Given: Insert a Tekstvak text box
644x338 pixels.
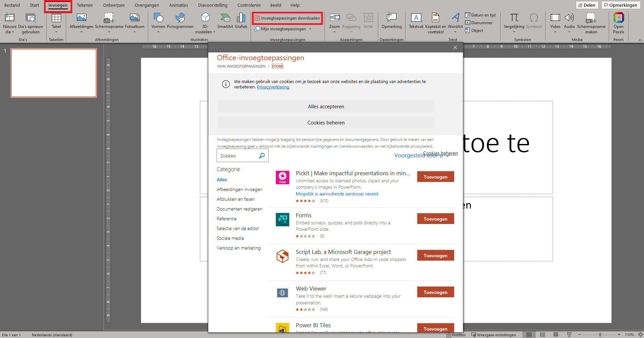Looking at the screenshot, I should click(x=416, y=21).
